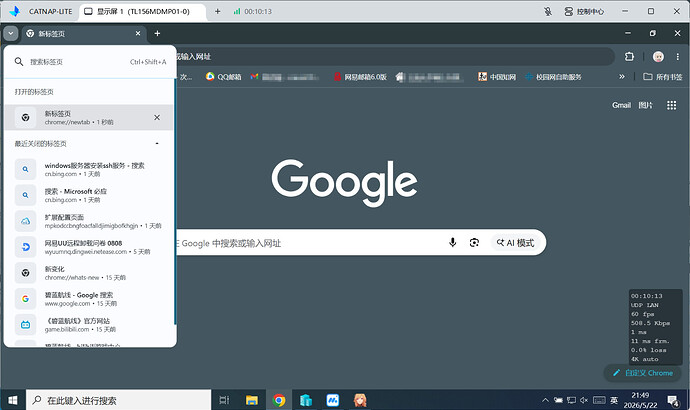Screen dimensions: 690x410
Task: Close the chrome://newtab entry in tab list
Action: click(157, 117)
